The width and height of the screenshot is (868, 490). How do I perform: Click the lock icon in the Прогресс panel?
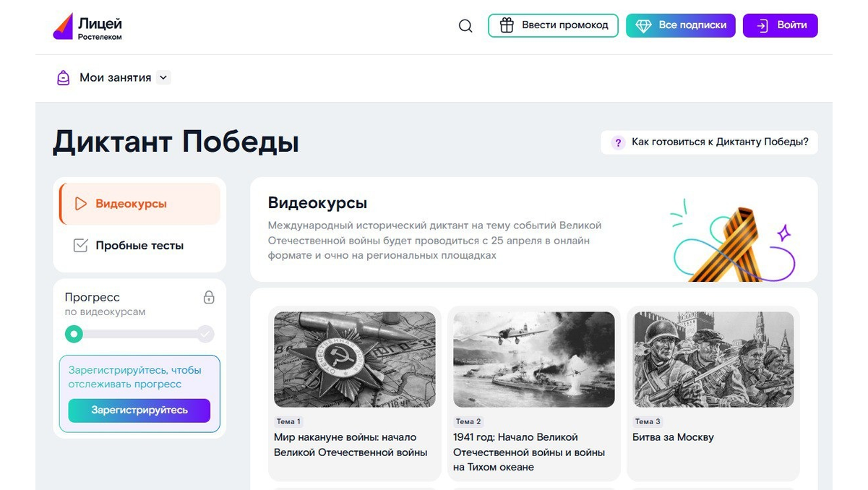(x=209, y=297)
